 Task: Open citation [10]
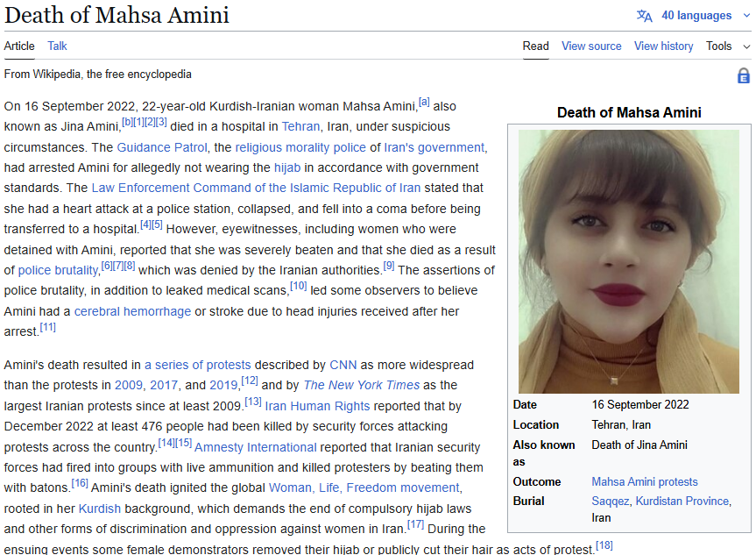click(x=298, y=286)
